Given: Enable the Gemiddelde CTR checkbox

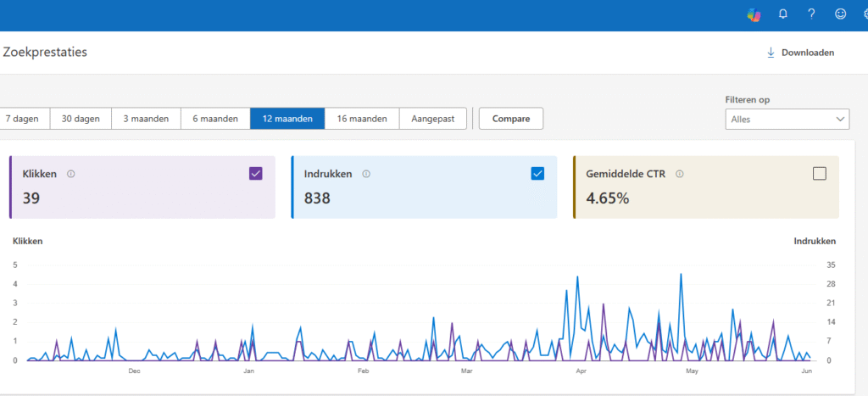Looking at the screenshot, I should point(820,174).
